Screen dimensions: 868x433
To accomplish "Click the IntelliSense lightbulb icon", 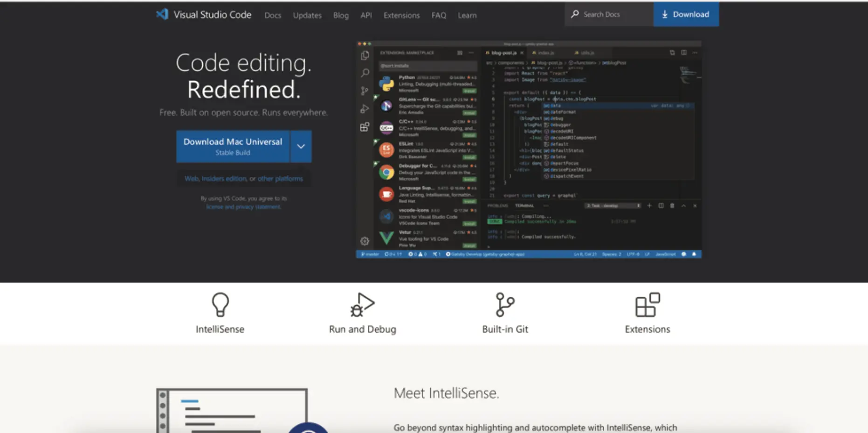I will point(220,305).
